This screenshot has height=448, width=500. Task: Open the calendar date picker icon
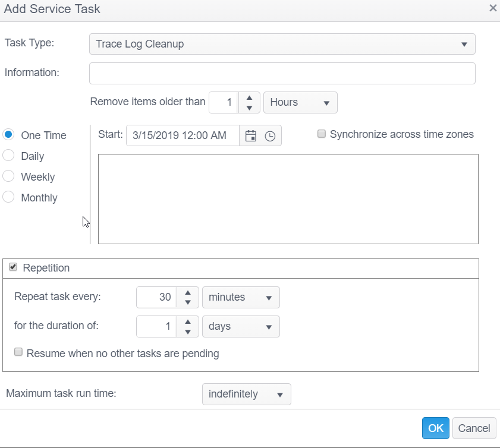pos(250,135)
